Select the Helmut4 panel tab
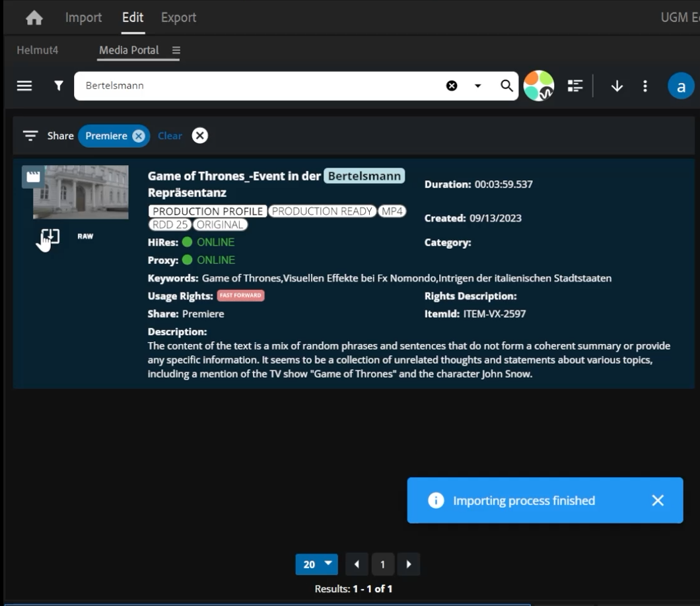This screenshot has height=606, width=700. click(x=37, y=50)
